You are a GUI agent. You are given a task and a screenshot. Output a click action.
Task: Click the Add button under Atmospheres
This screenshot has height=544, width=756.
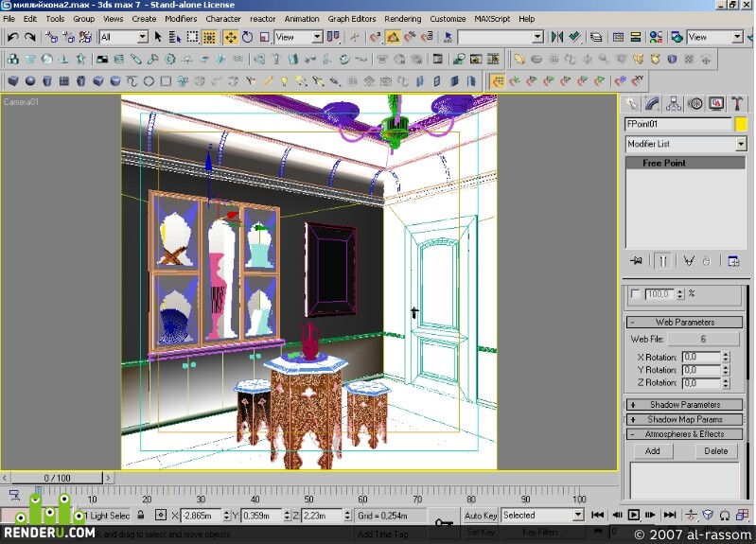(652, 451)
